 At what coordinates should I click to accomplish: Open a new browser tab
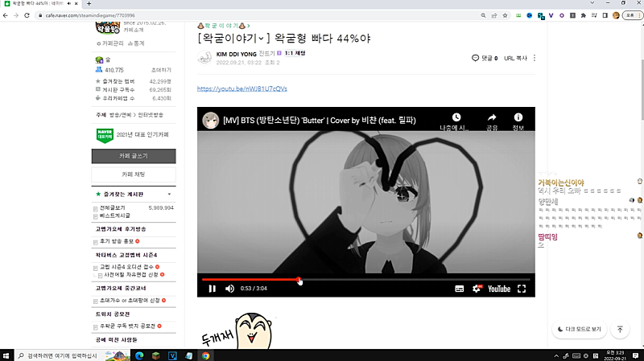(x=89, y=4)
